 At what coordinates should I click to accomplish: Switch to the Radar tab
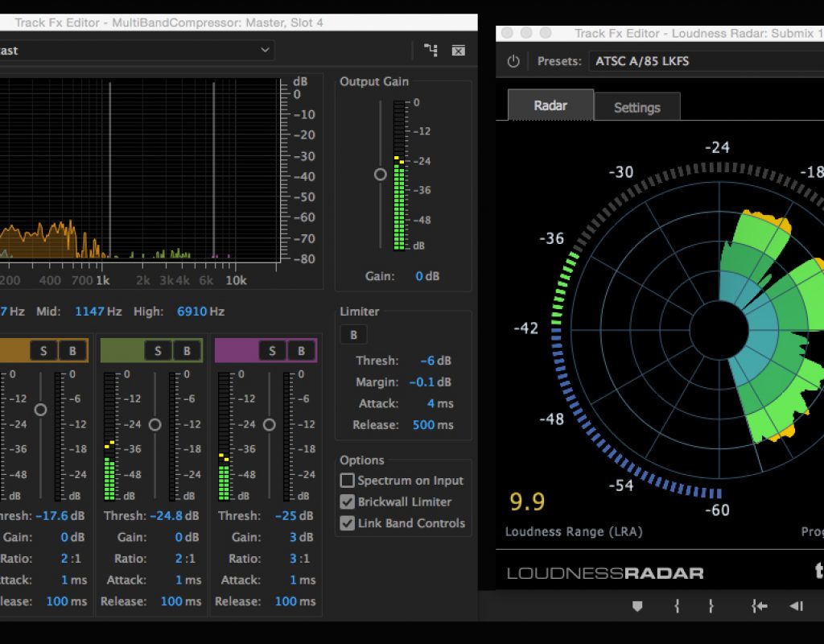tap(550, 105)
